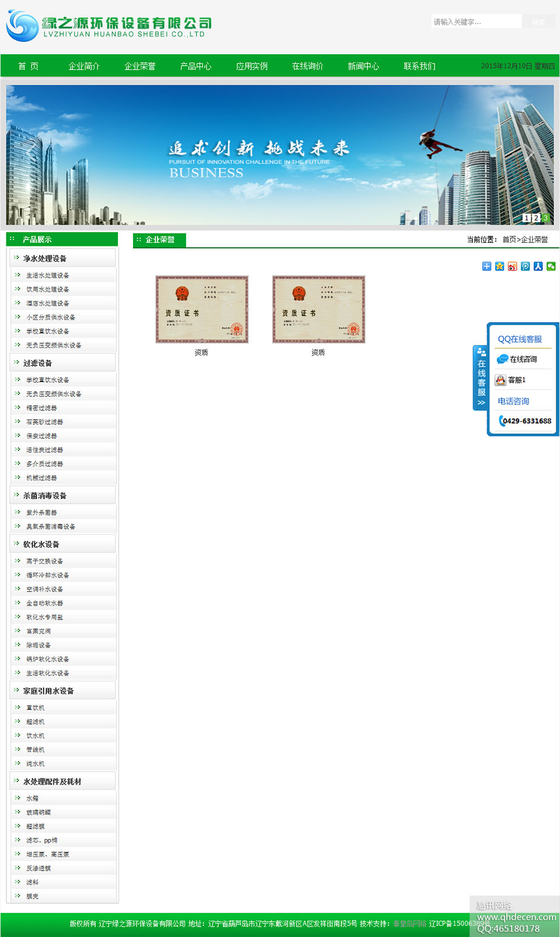Click the keyword search input field
This screenshot has width=560, height=937.
pos(476,22)
